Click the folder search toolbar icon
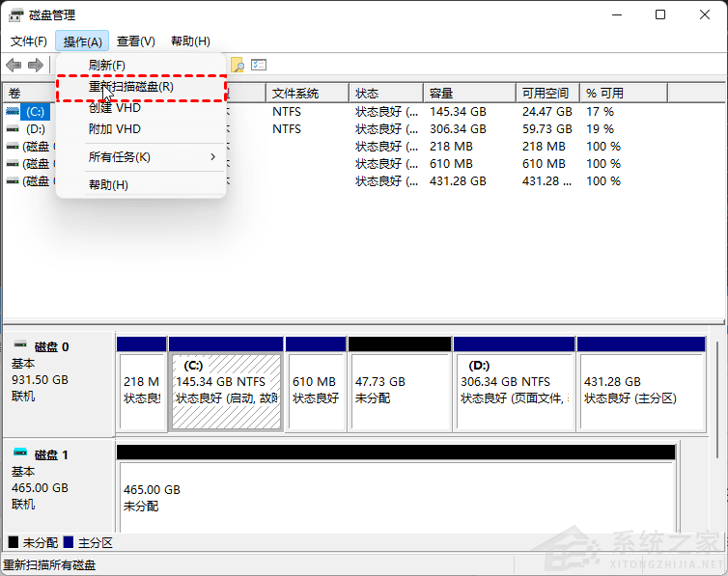This screenshot has height=576, width=728. 237,65
